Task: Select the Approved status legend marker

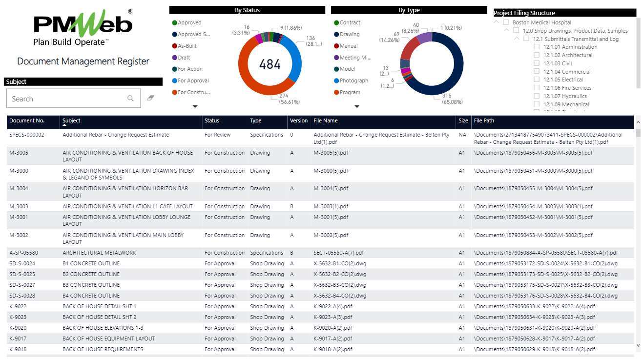Action: tap(174, 23)
